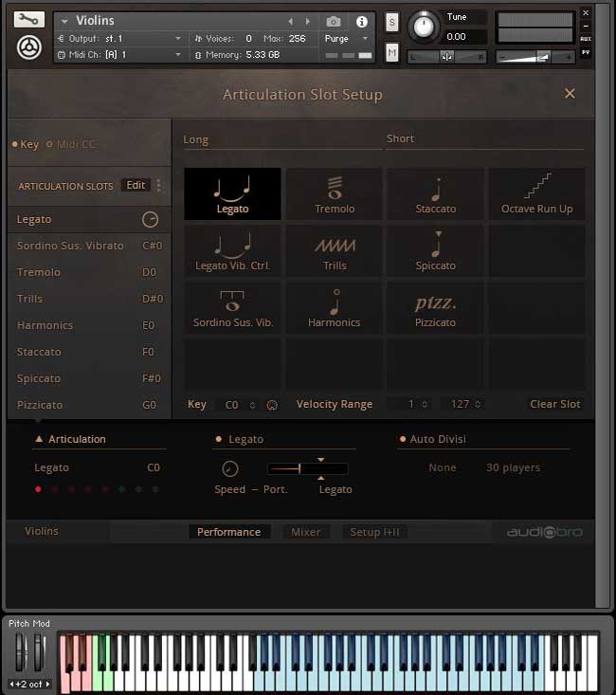616x695 pixels.
Task: Toggle the Mute M button
Action: coord(391,53)
